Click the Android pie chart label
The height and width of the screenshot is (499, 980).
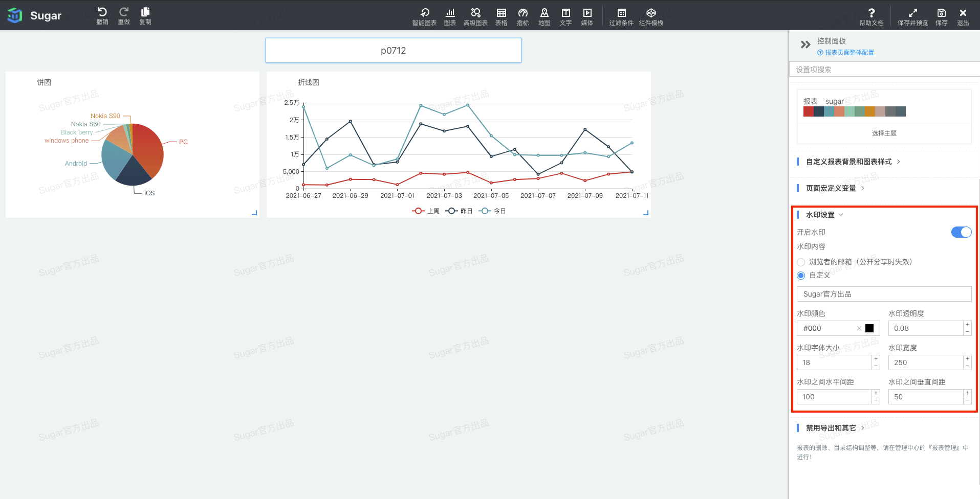click(x=76, y=164)
